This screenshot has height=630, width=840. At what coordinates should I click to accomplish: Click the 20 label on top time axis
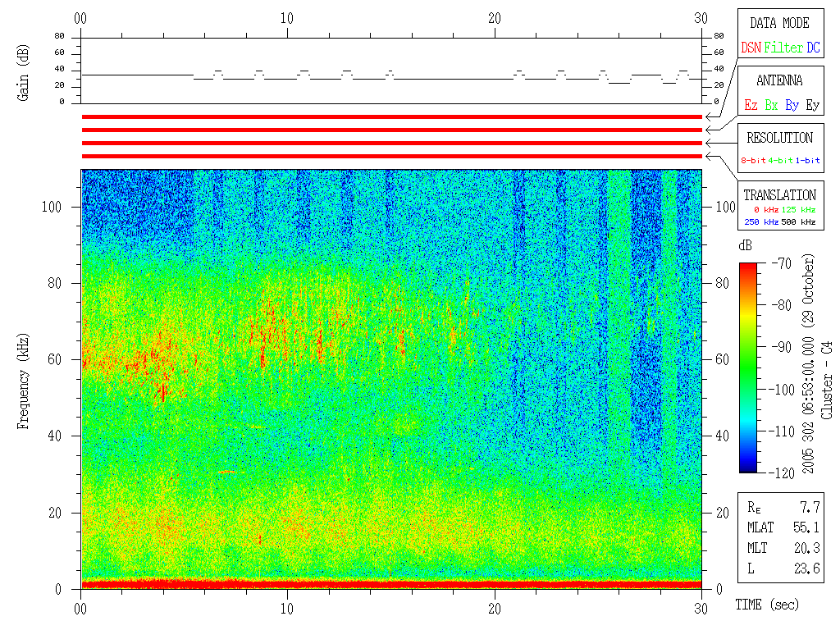click(495, 18)
